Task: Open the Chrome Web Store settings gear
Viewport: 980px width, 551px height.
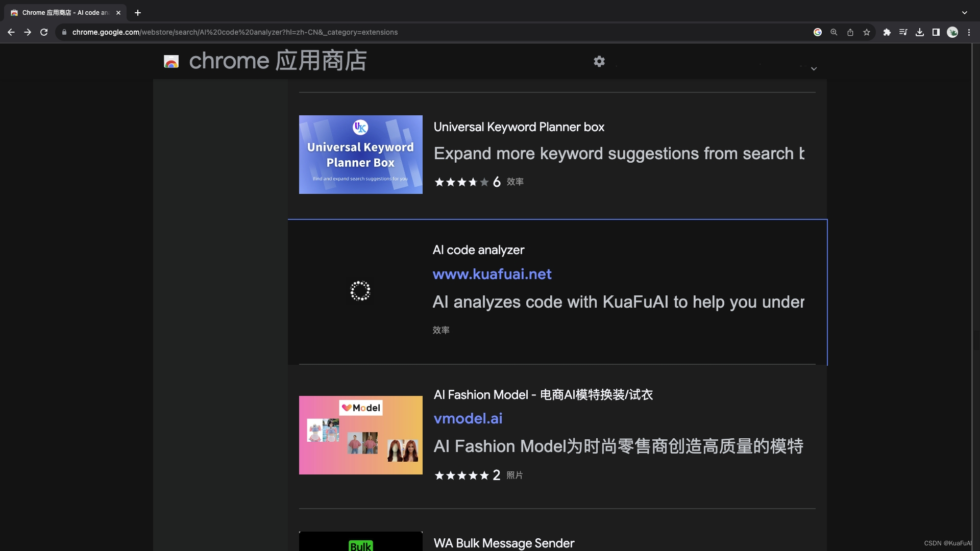Action: [x=599, y=61]
